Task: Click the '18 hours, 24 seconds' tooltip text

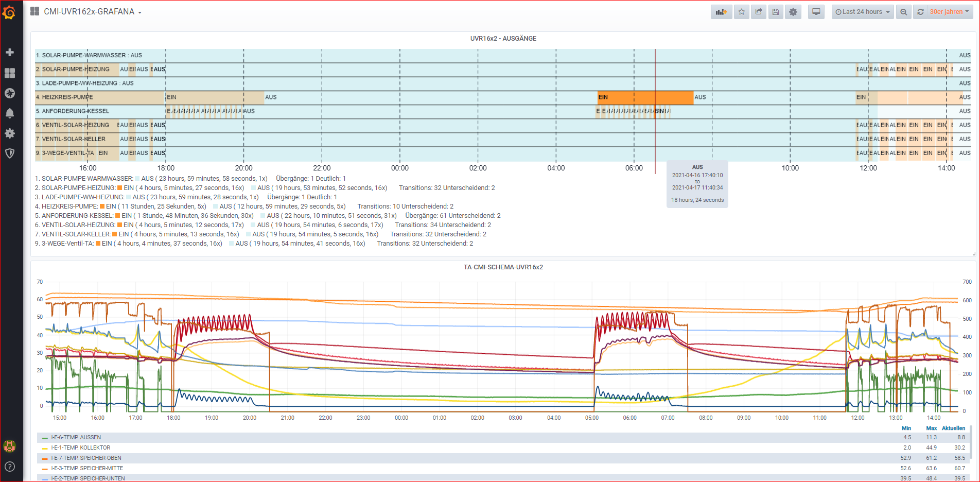Action: [697, 200]
